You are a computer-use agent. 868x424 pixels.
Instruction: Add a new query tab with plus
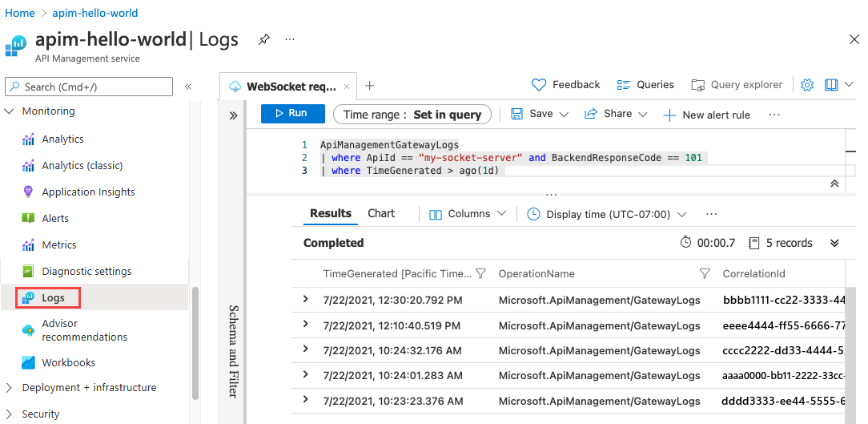click(x=370, y=85)
